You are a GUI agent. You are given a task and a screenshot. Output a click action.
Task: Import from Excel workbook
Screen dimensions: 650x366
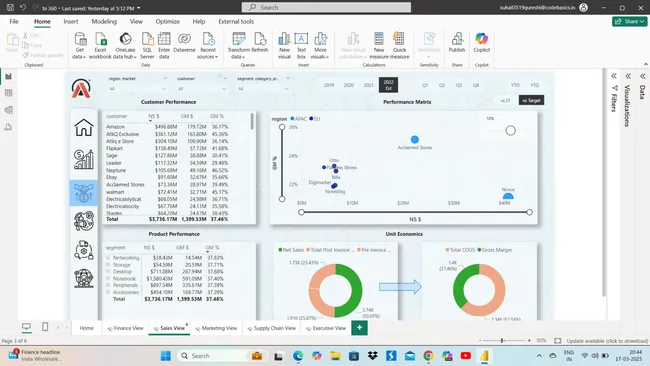(x=100, y=46)
